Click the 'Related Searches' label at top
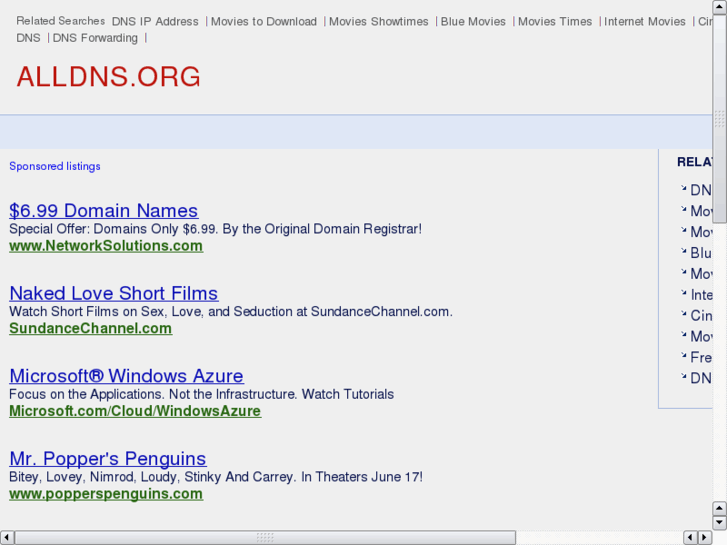 click(x=61, y=21)
